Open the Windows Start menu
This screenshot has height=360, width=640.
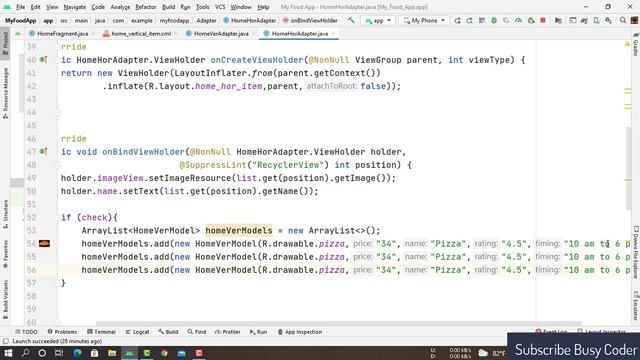pos(8,353)
